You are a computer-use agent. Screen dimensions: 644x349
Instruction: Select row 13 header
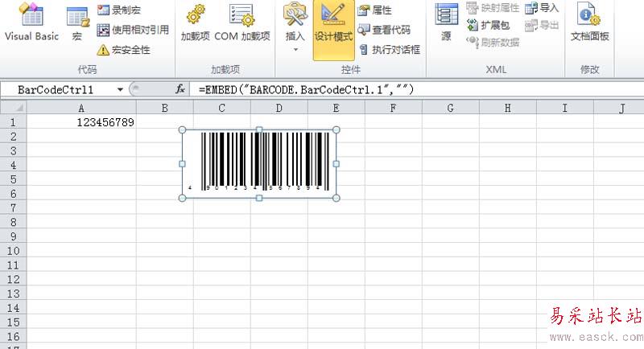(x=13, y=294)
